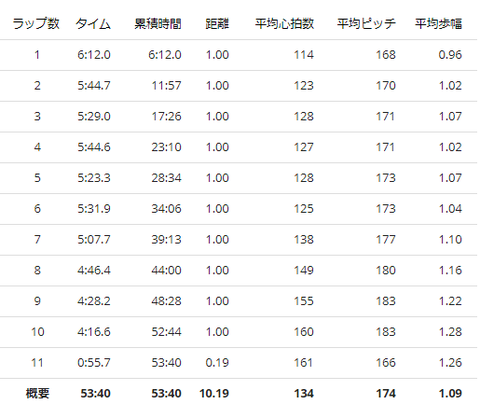
Task: Select lap 1 time 6:12.0 in タイム column
Action: 94,55
